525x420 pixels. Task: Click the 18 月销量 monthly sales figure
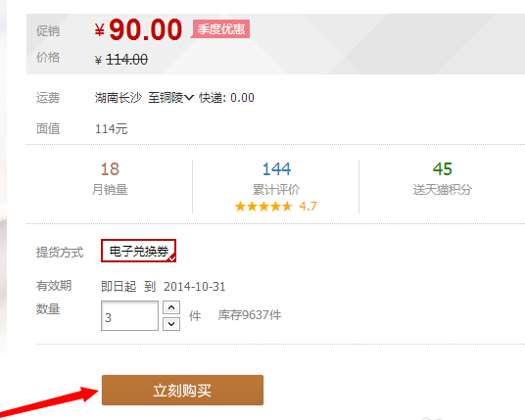click(110, 178)
